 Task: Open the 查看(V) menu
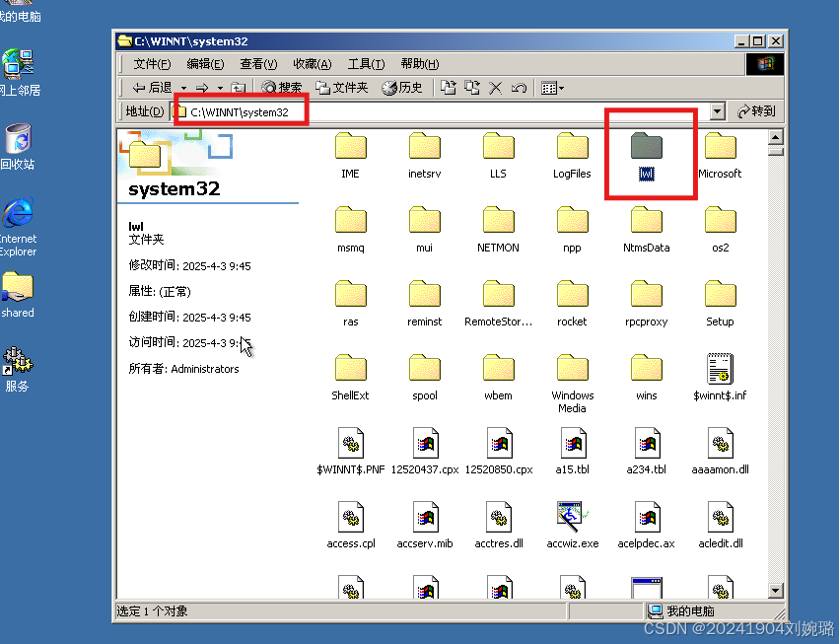click(258, 64)
